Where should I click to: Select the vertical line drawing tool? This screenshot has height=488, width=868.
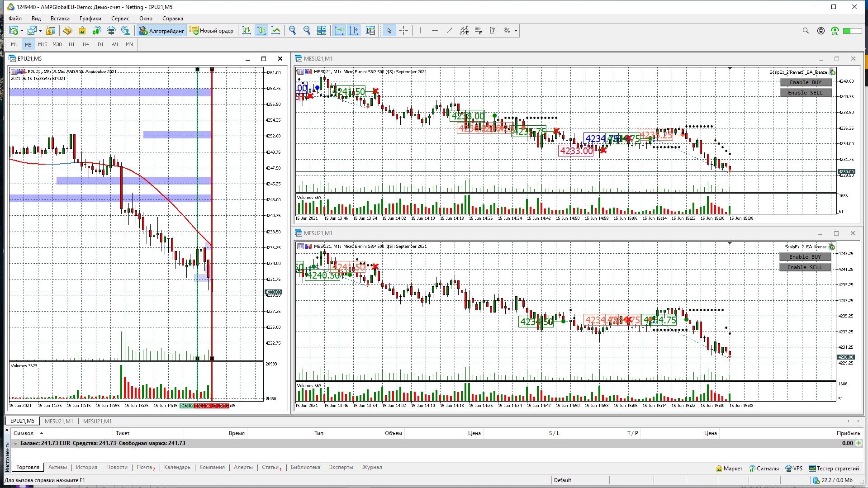[421, 31]
